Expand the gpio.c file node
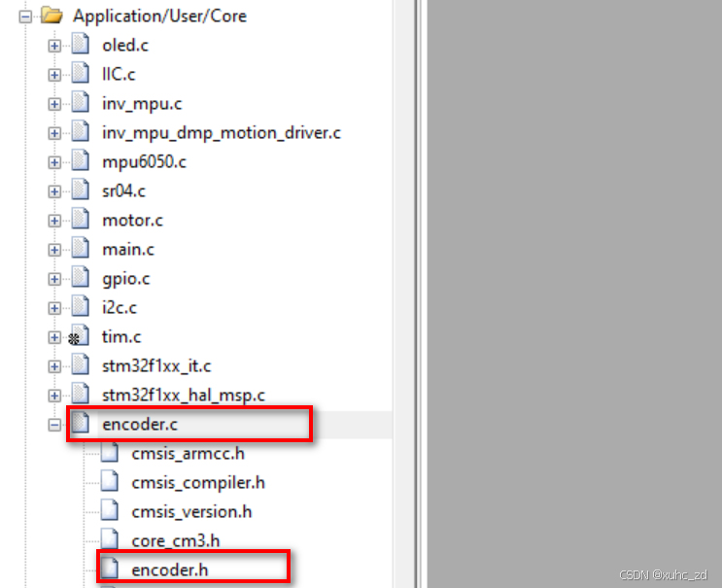 [x=54, y=279]
